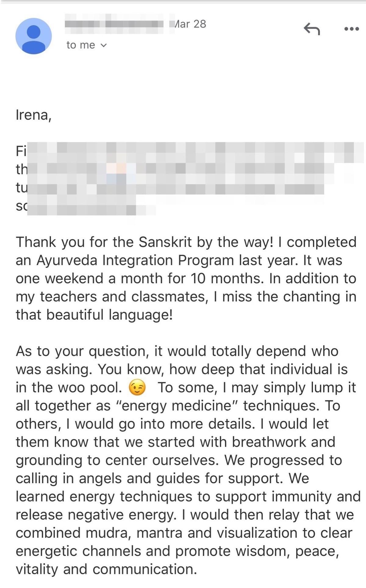366x588 pixels.
Task: Tap the "Mar 28" date stamp
Action: pos(190,24)
